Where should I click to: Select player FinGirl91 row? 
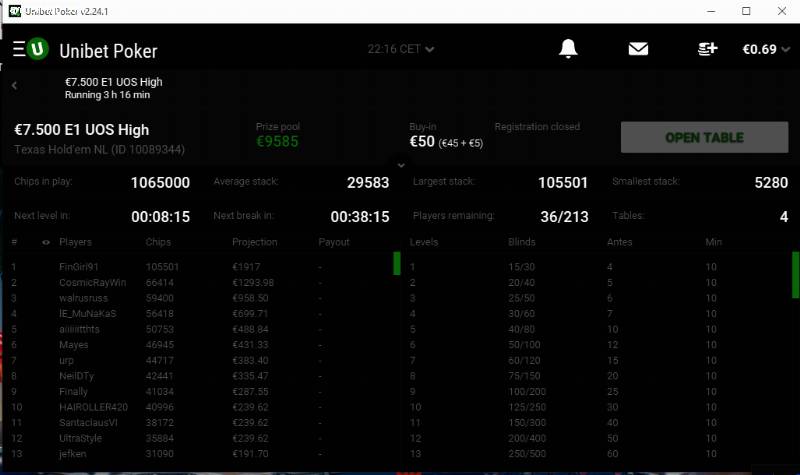click(x=201, y=267)
